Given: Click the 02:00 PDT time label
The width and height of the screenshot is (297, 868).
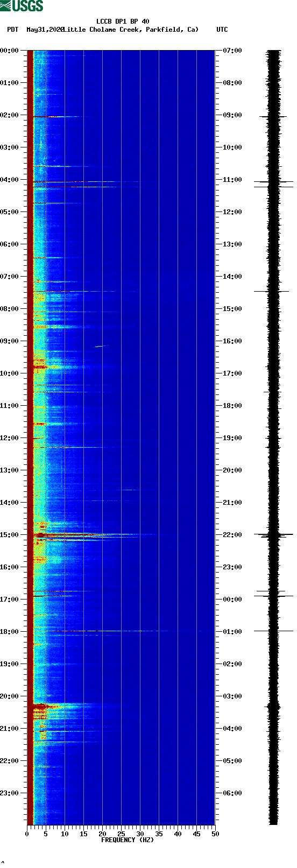Looking at the screenshot, I should tap(10, 115).
